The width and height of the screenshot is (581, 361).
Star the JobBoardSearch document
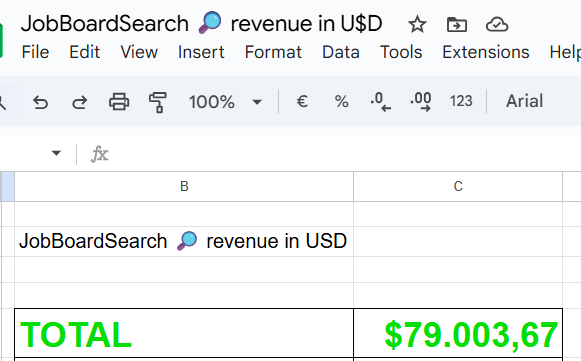pos(417,24)
